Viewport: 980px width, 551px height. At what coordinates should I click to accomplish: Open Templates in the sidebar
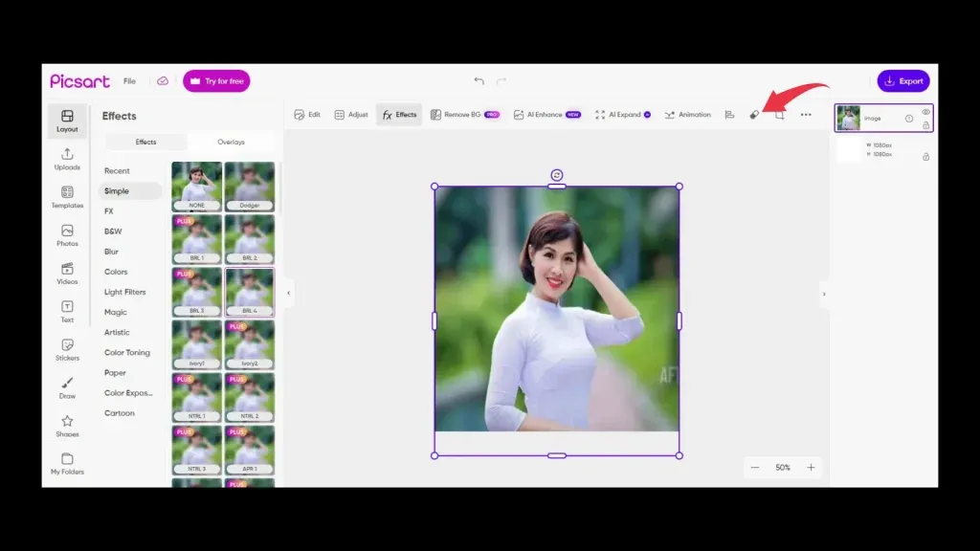(x=67, y=197)
